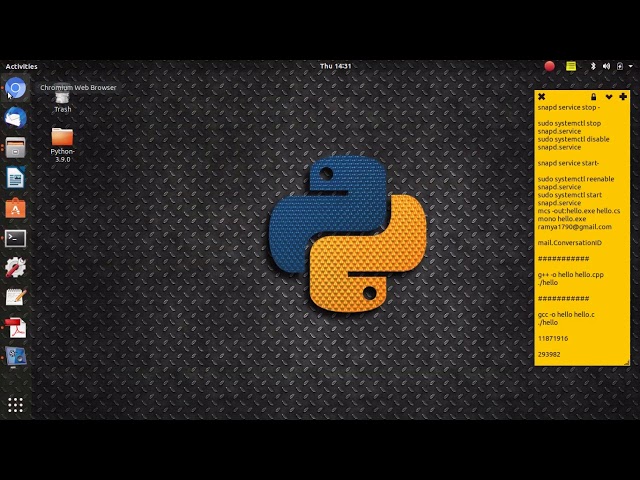Open the sticky notes indicator in the top bar
640x480 pixels.
(x=571, y=66)
